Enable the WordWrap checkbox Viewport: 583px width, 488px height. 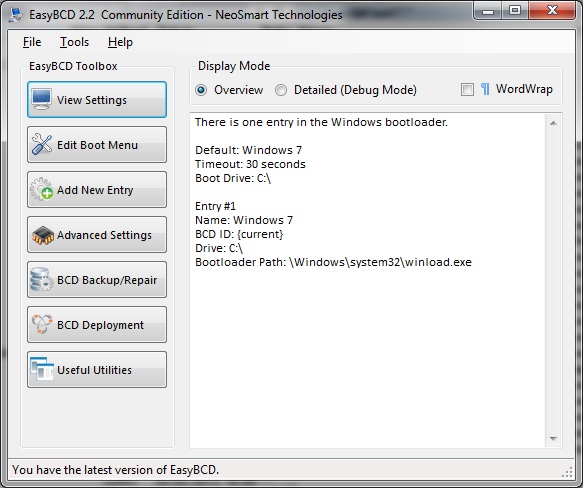pyautogui.click(x=467, y=90)
